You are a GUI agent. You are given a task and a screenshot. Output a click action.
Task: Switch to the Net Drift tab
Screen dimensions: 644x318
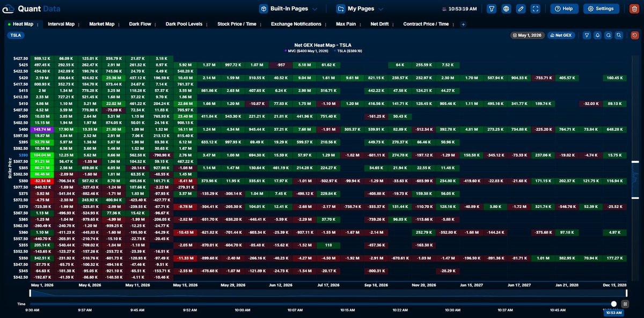[x=379, y=24]
